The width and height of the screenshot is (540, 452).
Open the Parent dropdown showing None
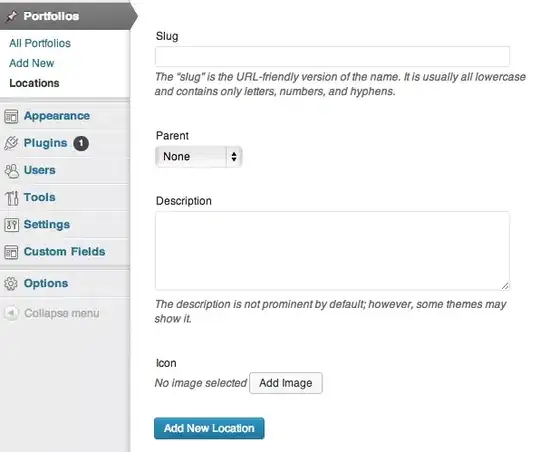(198, 157)
